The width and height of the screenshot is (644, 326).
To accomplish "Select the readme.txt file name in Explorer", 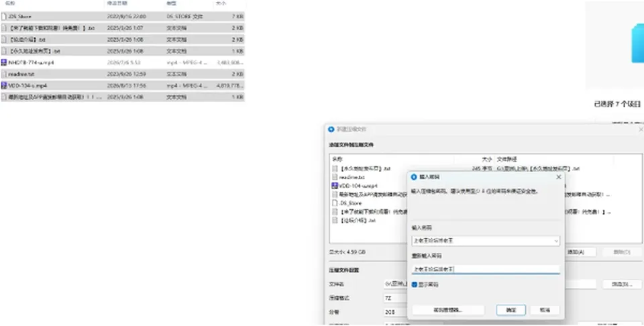I will pos(21,74).
